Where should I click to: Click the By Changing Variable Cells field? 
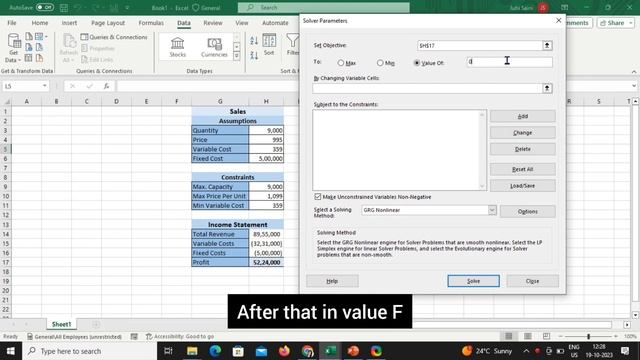[427, 88]
